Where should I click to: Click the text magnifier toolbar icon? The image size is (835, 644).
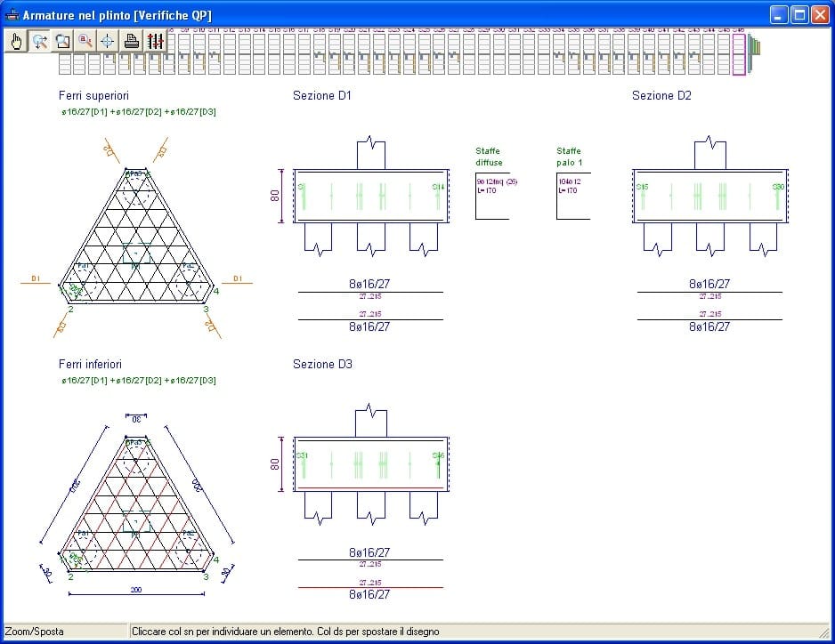point(85,41)
